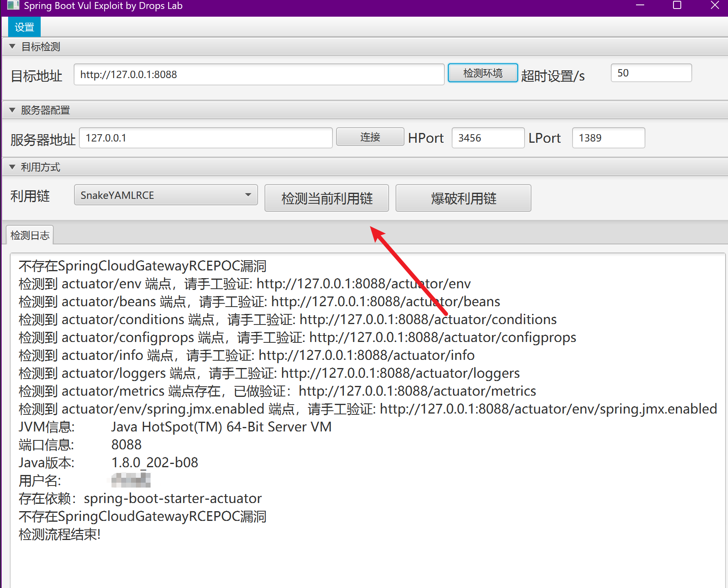This screenshot has width=728, height=588.
Task: Open the SnakeYAMLRCE exploit chain dropdown
Action: point(166,195)
